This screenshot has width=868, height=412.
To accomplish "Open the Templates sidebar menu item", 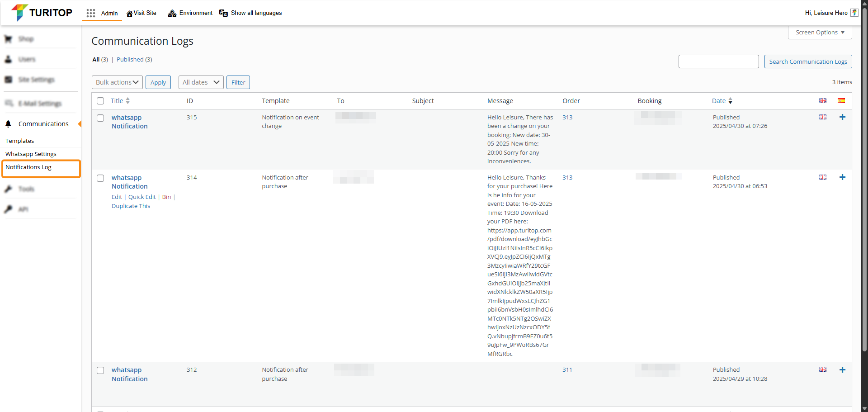I will pos(20,141).
